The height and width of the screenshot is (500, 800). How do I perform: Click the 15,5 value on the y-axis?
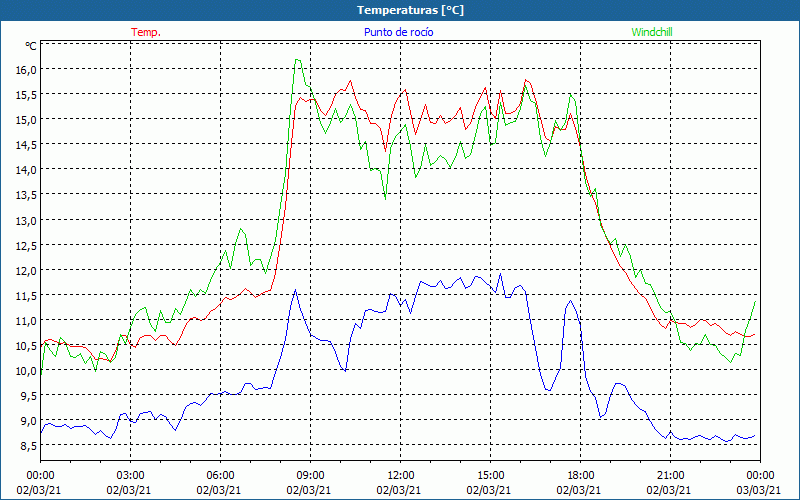(26, 95)
